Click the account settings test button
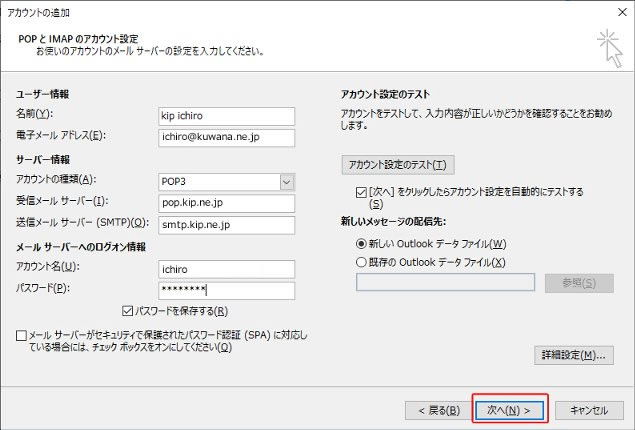The width and height of the screenshot is (635, 430). (396, 164)
